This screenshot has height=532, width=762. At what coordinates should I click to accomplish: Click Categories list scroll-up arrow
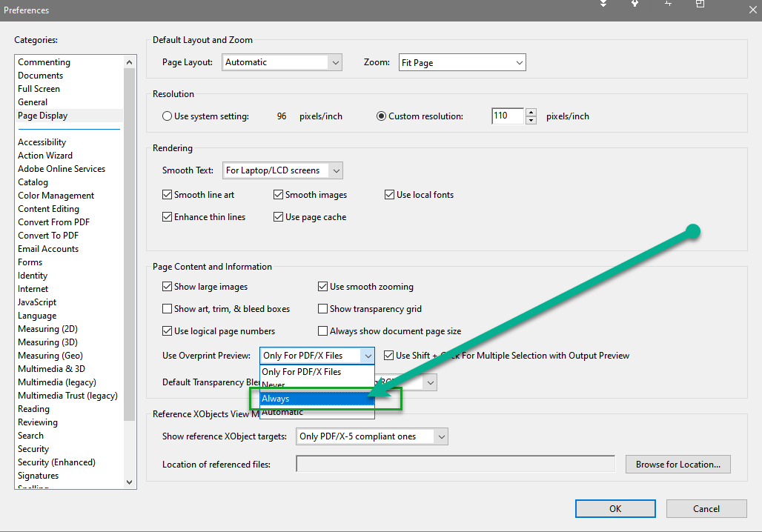130,62
